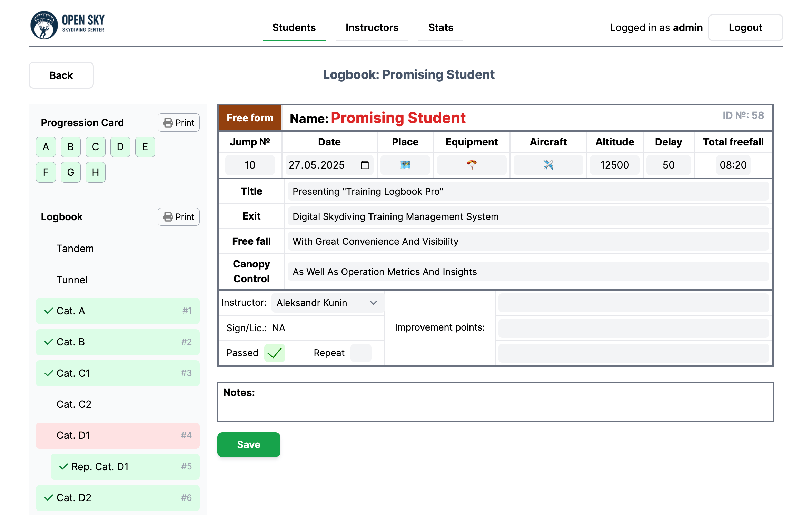The width and height of the screenshot is (812, 515).
Task: Click the place map icon in jump row
Action: [405, 165]
